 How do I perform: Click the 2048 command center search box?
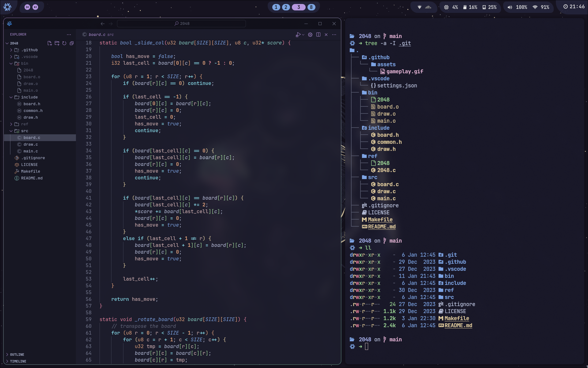[x=182, y=24]
